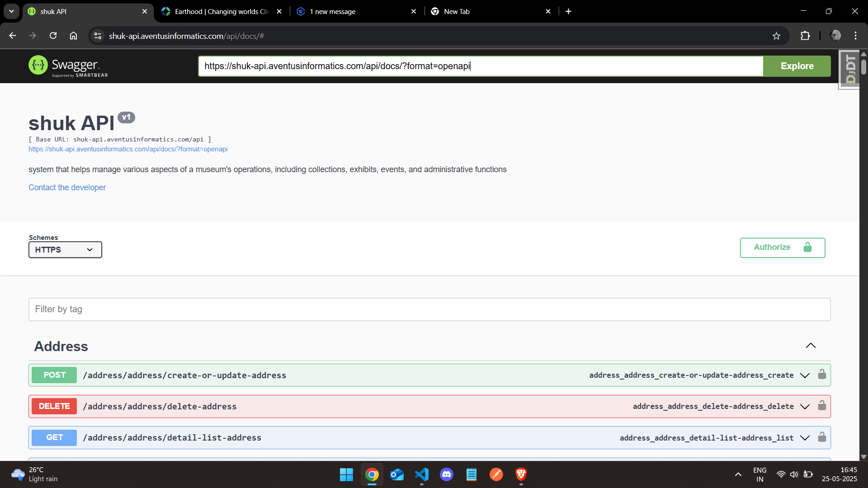Click the lock icon on POST address endpoint
868x488 pixels.
[822, 375]
